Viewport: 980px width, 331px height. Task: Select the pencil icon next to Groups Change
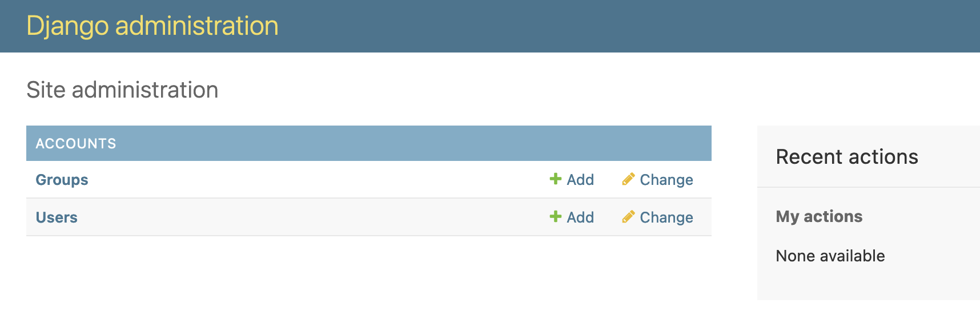628,179
